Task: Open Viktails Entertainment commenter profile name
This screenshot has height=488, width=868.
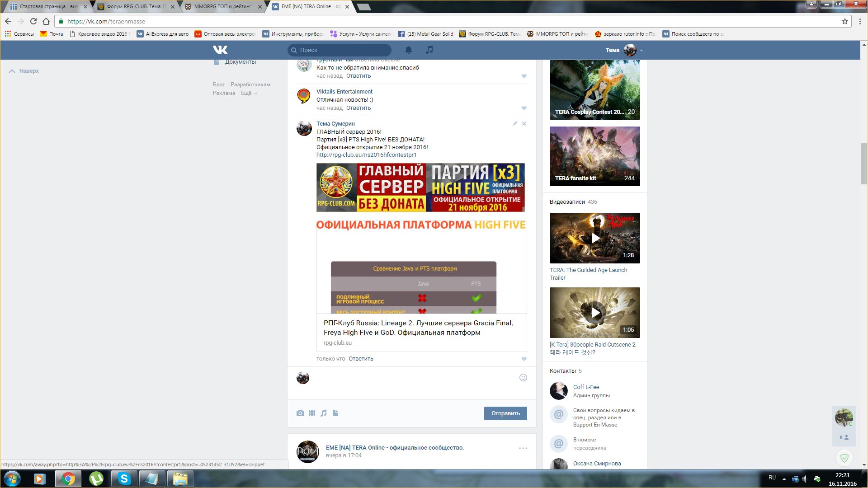Action: pyautogui.click(x=344, y=92)
